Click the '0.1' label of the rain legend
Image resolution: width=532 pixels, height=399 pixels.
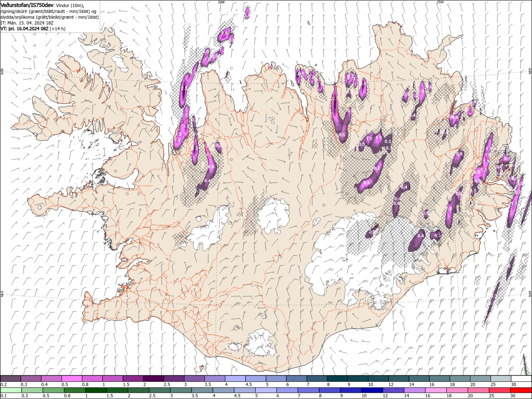pyautogui.click(x=3, y=396)
